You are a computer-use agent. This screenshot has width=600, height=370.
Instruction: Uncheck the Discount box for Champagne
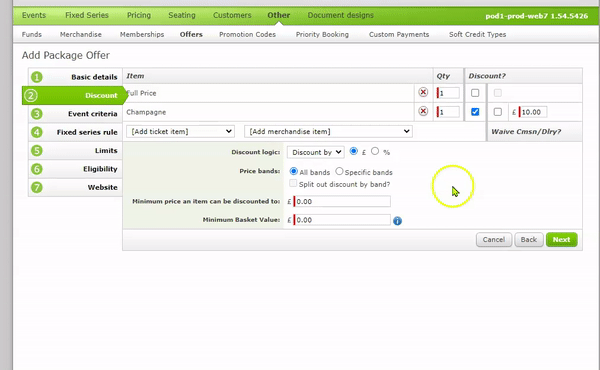475,112
